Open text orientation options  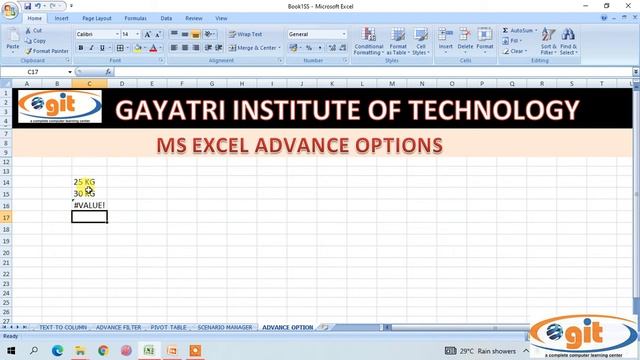[x=210, y=34]
